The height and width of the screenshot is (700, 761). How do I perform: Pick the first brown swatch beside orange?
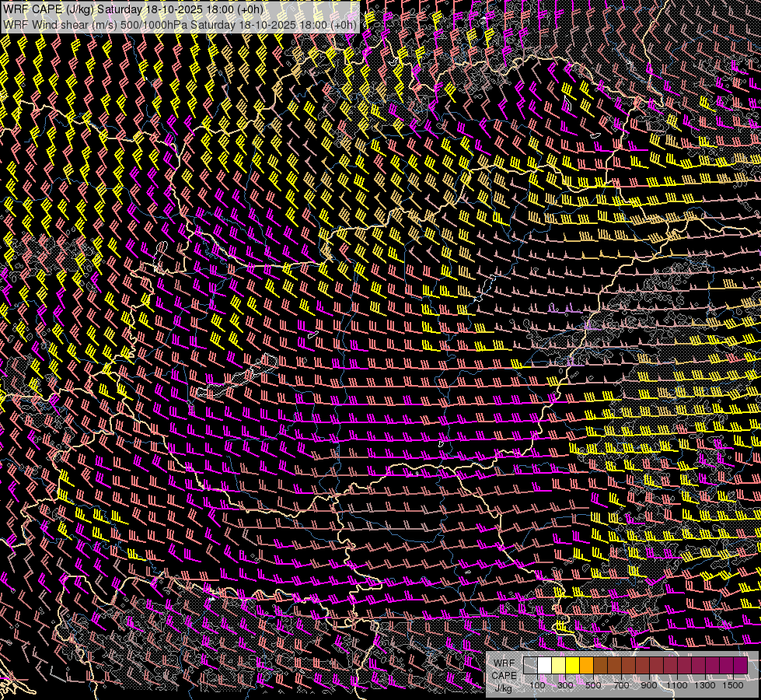pos(600,666)
